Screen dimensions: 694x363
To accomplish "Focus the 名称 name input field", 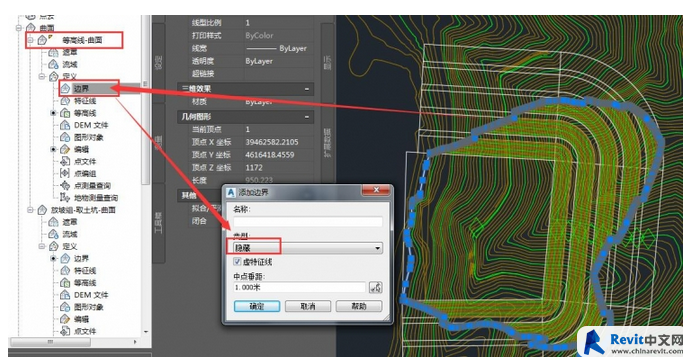I will point(308,221).
